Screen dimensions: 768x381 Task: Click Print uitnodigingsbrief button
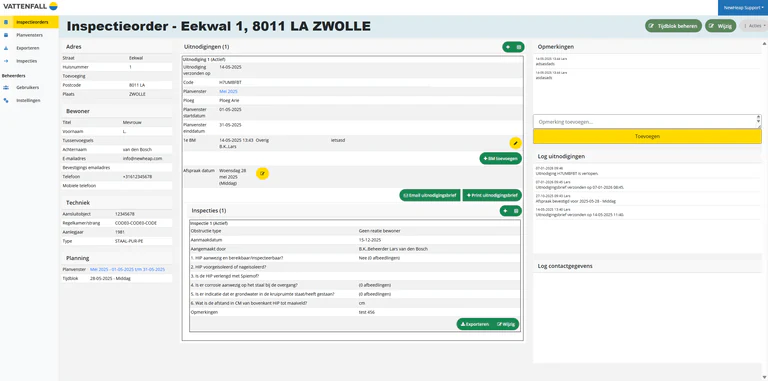point(492,195)
